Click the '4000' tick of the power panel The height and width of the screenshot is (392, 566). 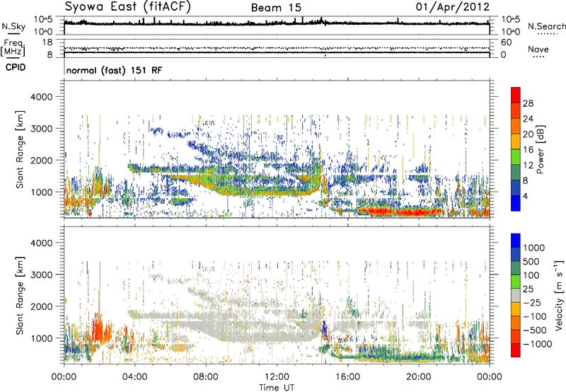(41, 97)
